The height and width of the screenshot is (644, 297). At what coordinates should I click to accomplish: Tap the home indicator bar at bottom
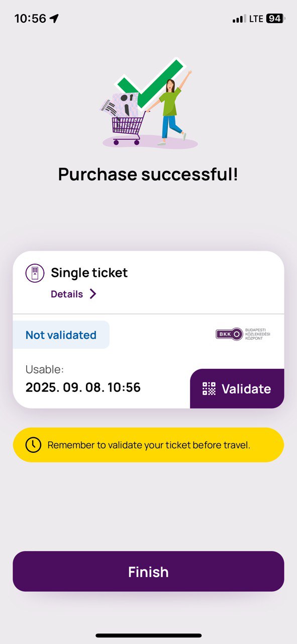pos(148,635)
